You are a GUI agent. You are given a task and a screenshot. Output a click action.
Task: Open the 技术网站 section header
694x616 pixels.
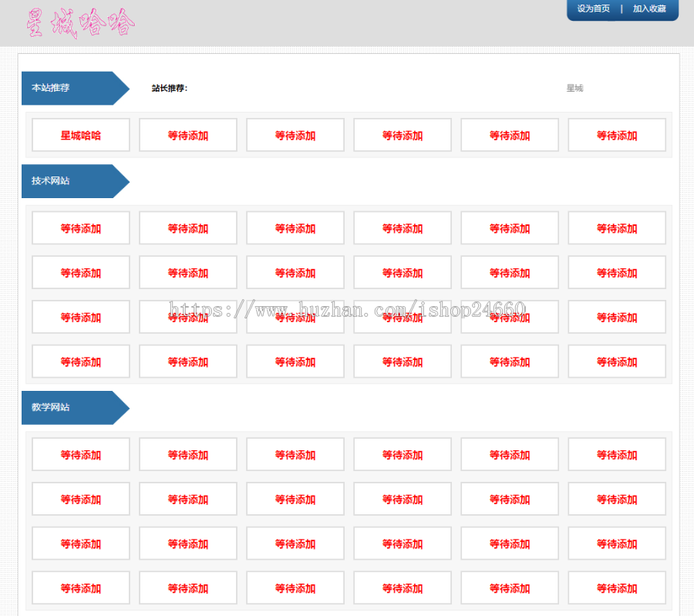coord(76,181)
